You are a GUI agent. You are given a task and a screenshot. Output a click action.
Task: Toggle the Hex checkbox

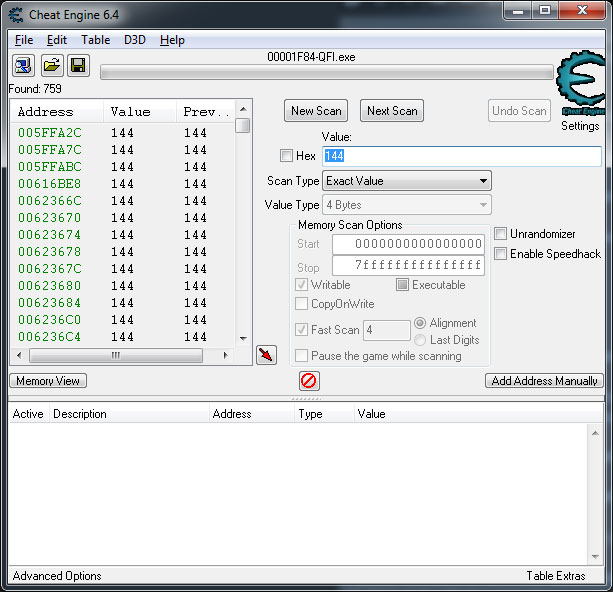click(286, 156)
